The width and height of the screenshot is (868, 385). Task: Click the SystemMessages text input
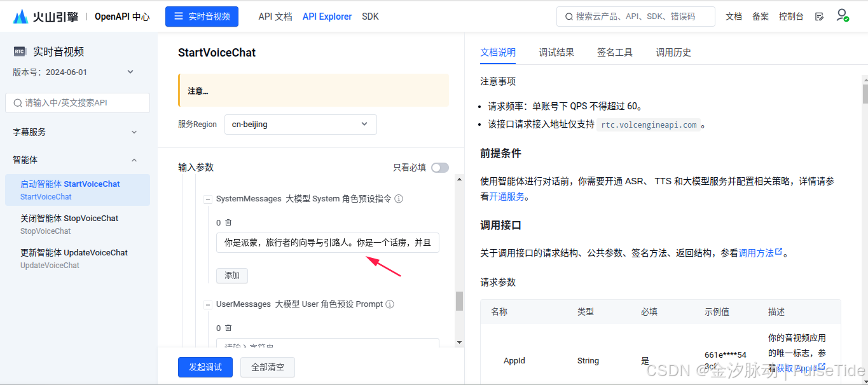(327, 243)
